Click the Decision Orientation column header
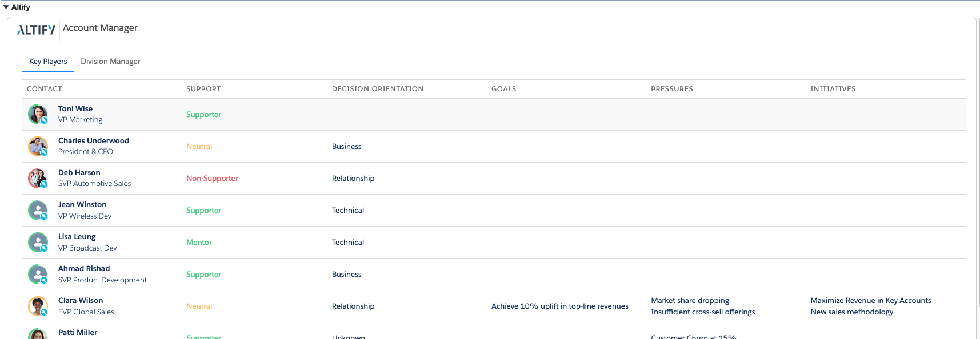 pyautogui.click(x=378, y=89)
